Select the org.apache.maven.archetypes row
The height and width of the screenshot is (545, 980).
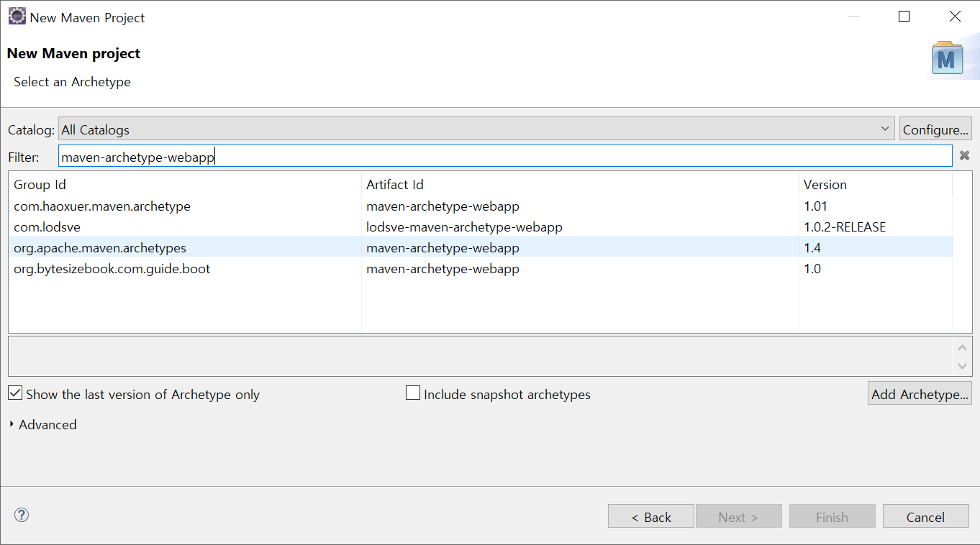pyautogui.click(x=481, y=248)
